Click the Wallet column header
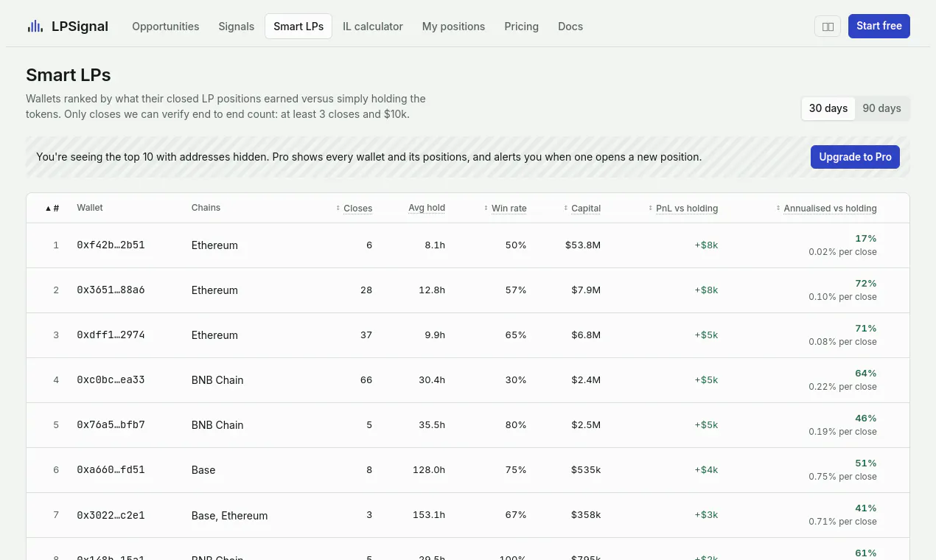The image size is (936, 560). pyautogui.click(x=90, y=208)
